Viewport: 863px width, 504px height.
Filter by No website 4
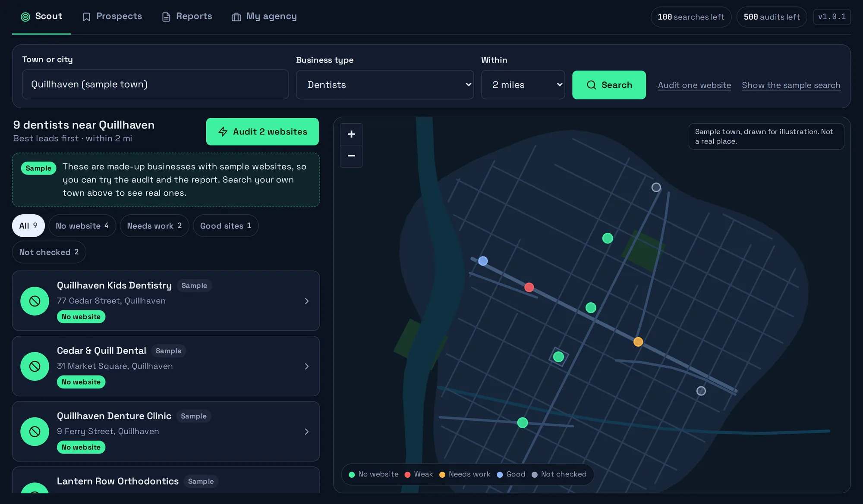[x=82, y=225]
